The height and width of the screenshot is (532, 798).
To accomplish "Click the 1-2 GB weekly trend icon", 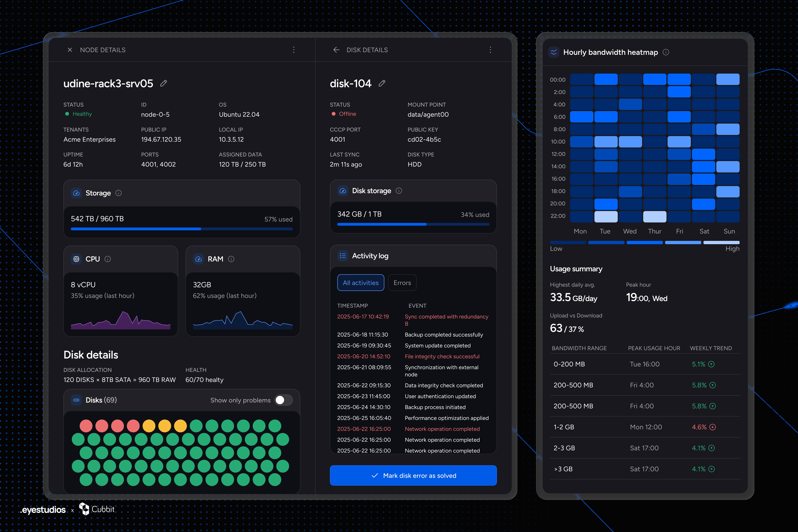I will (x=712, y=427).
